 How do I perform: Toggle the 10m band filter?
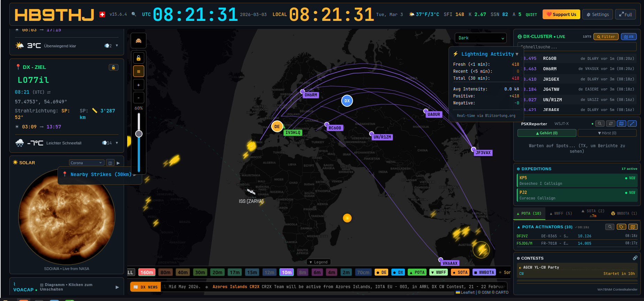click(x=286, y=272)
